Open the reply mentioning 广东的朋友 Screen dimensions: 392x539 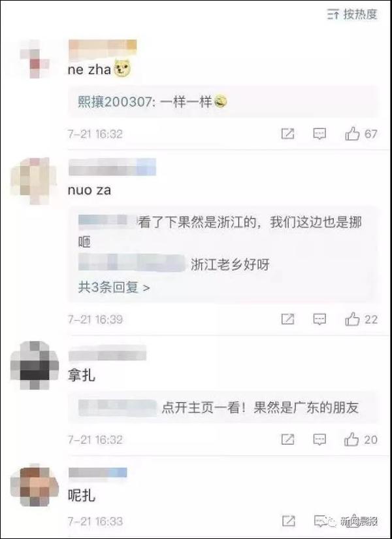pos(219,408)
